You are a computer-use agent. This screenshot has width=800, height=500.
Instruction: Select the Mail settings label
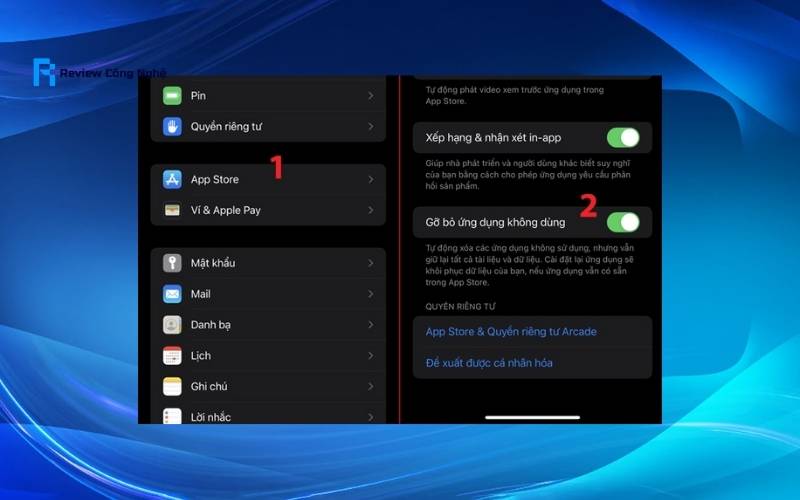coord(201,294)
